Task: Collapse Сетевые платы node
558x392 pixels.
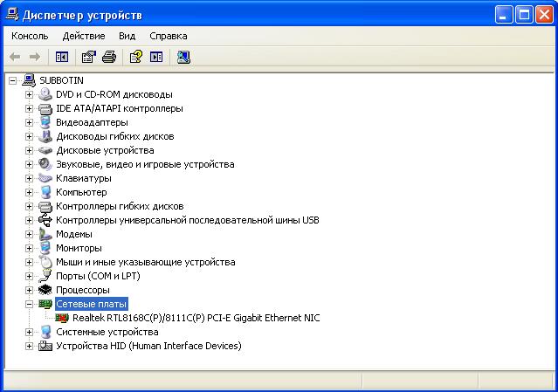Action: click(29, 304)
